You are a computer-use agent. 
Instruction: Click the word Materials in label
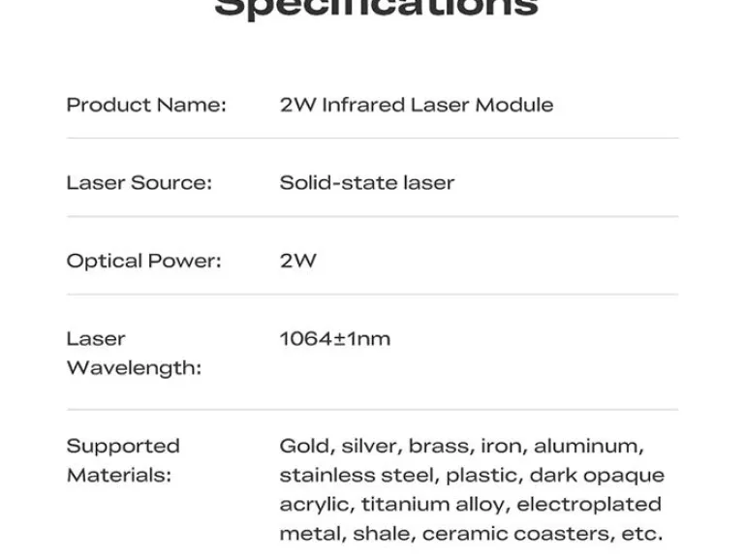coord(119,476)
